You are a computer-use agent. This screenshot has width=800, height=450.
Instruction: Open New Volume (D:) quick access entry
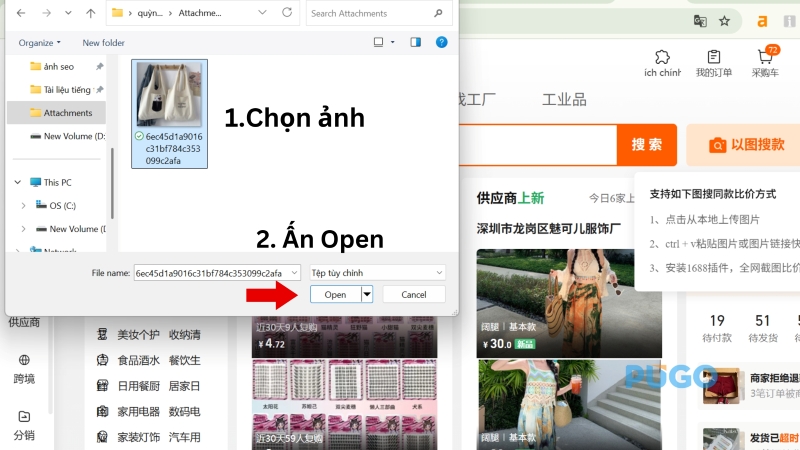(x=68, y=136)
